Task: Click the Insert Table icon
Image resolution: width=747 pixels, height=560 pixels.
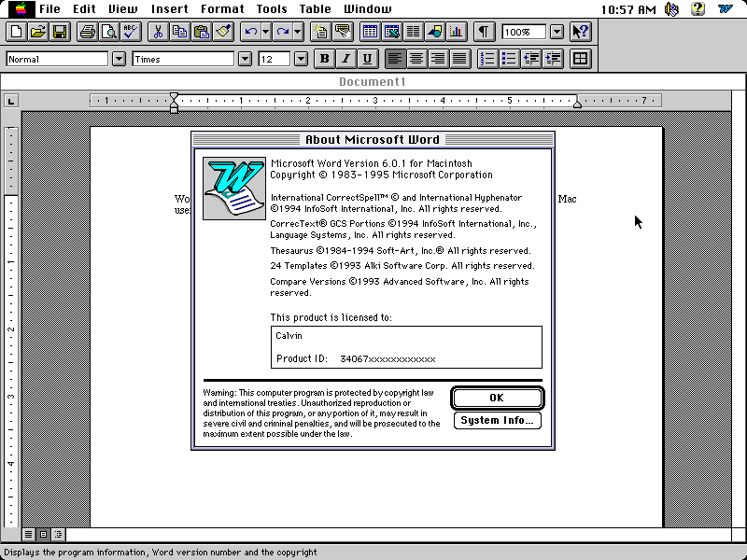Action: [x=370, y=32]
